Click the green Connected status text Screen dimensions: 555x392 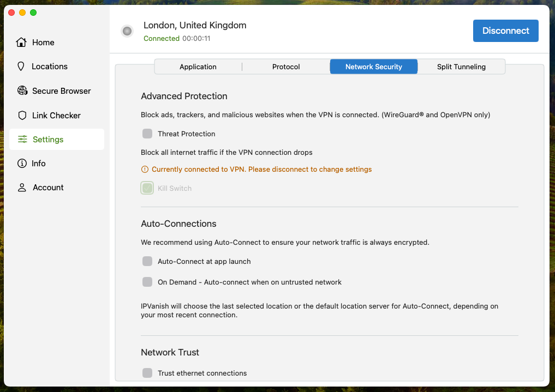pyautogui.click(x=162, y=39)
